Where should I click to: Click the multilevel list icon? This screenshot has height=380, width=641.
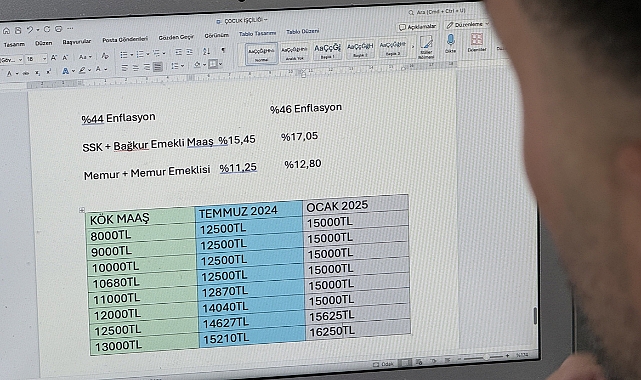pyautogui.click(x=156, y=53)
